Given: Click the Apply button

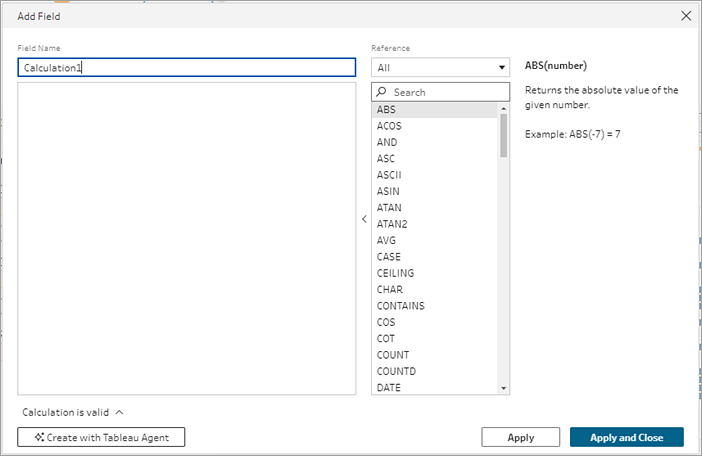Looking at the screenshot, I should (520, 437).
